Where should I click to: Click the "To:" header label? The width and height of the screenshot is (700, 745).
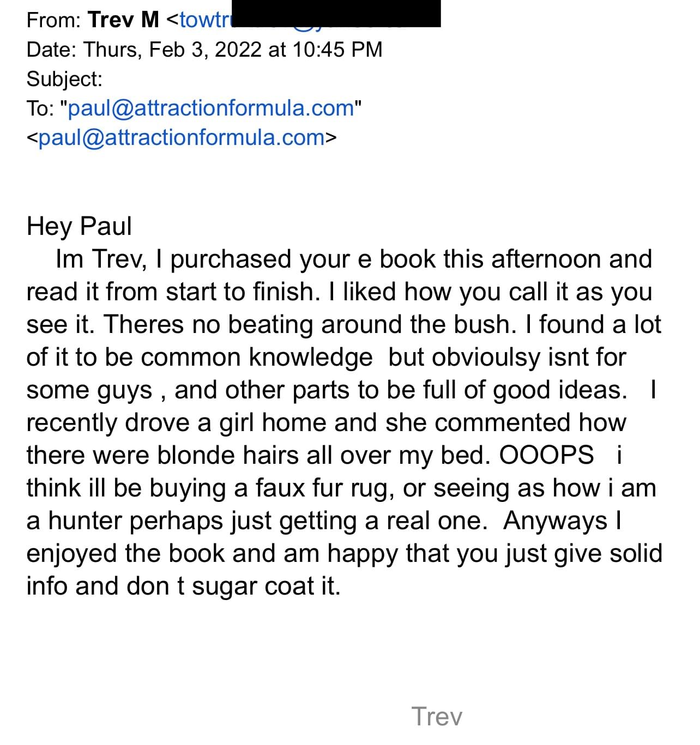tap(40, 108)
